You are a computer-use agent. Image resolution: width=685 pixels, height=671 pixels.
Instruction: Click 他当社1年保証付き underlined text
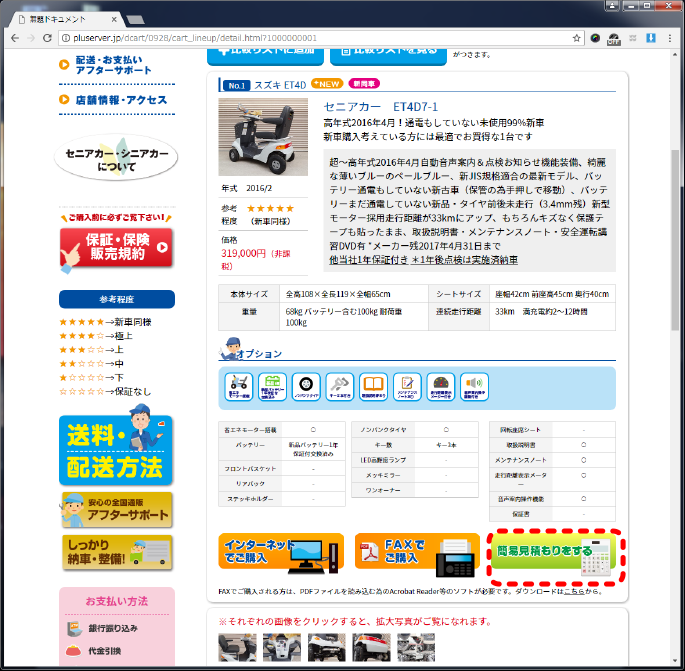point(369,260)
